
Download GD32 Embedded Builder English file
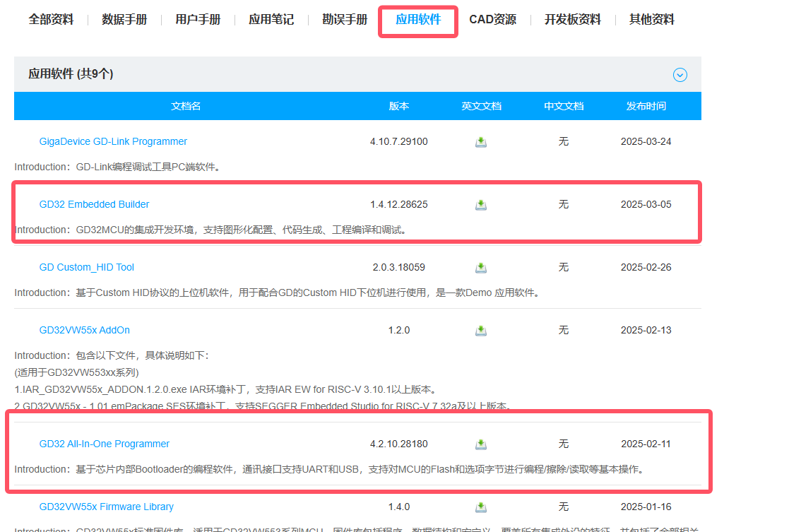point(481,205)
